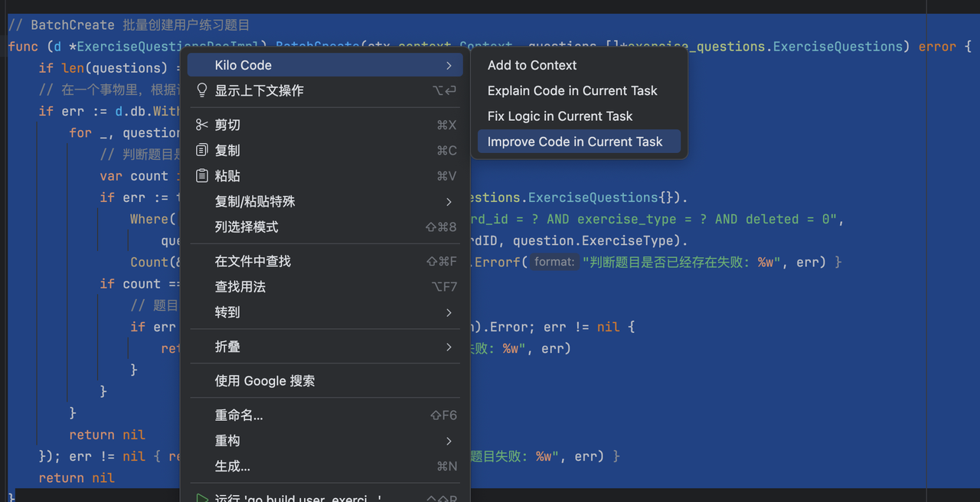Image resolution: width=980 pixels, height=502 pixels.
Task: Open the 重构 refactoring submenu
Action: [x=227, y=440]
